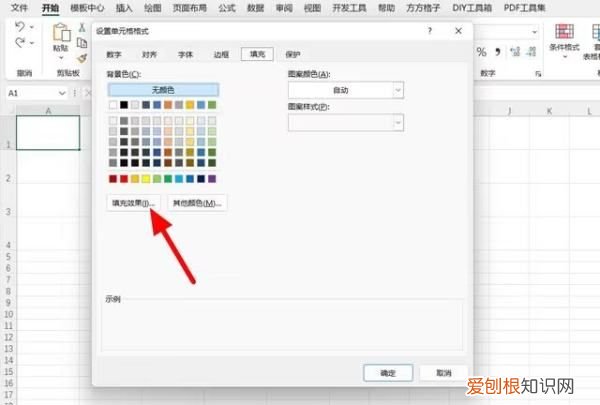Click the Comma Style icon

point(498,52)
